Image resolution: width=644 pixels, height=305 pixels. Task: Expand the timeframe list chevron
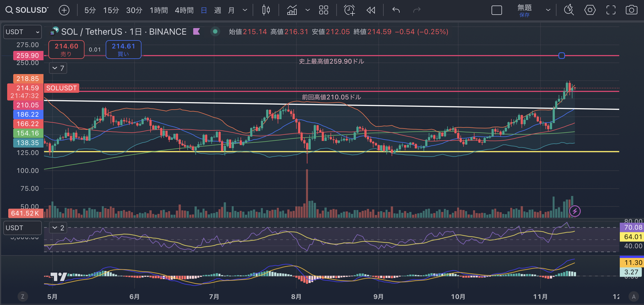[245, 10]
